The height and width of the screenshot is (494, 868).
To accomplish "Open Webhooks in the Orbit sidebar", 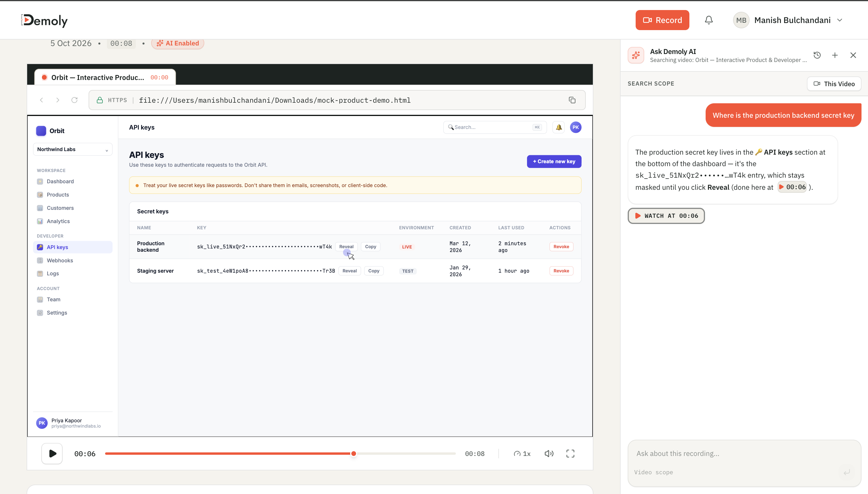I will click(73, 260).
